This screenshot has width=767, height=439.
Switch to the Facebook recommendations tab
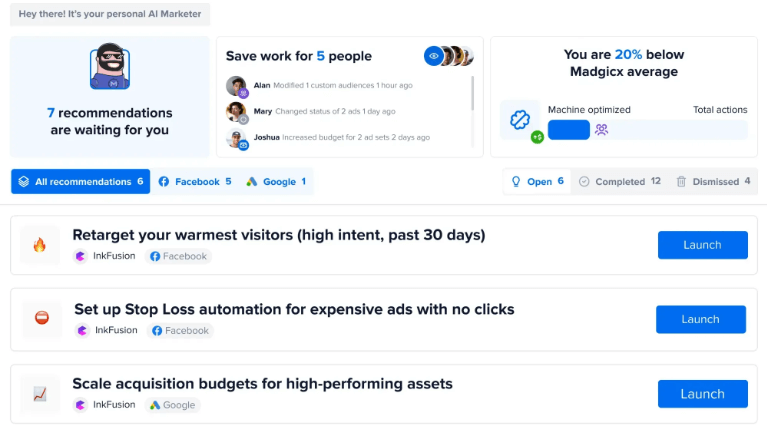(x=195, y=182)
